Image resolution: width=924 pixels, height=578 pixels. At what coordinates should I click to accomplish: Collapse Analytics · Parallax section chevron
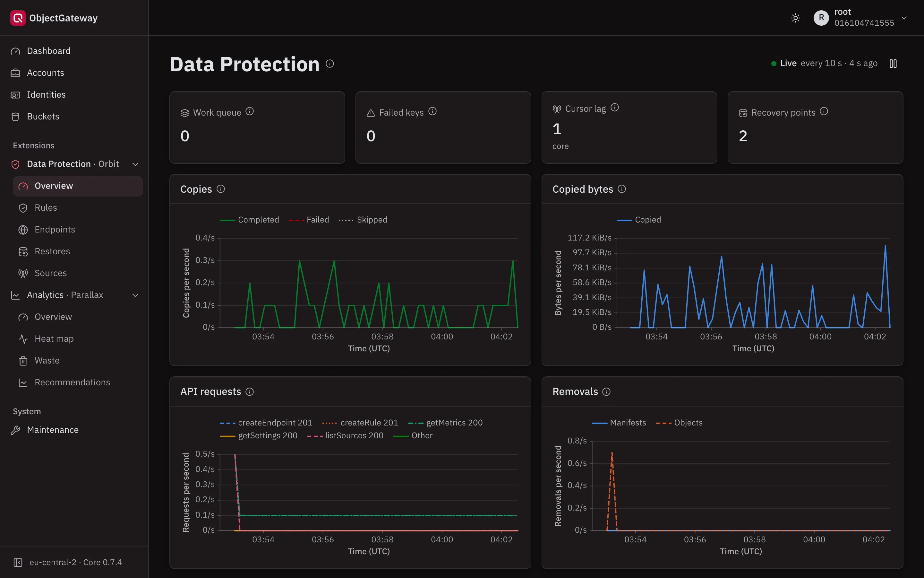[135, 295]
